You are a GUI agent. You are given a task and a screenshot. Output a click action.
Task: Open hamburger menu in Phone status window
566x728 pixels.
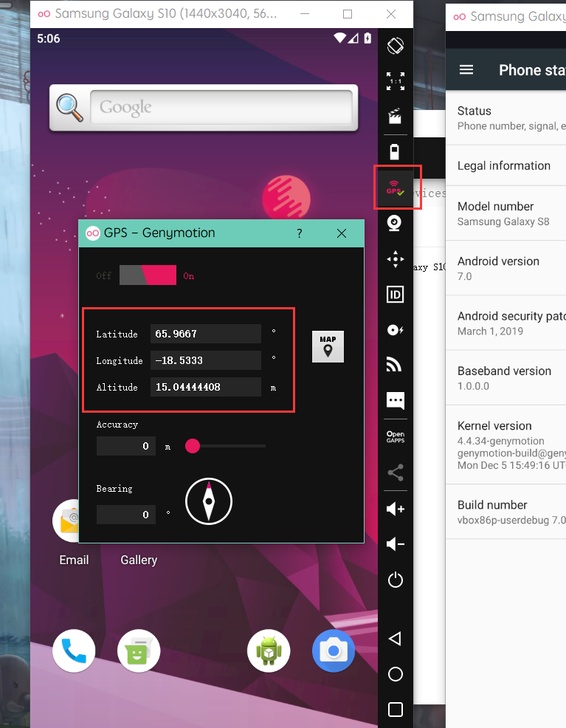pyautogui.click(x=466, y=69)
